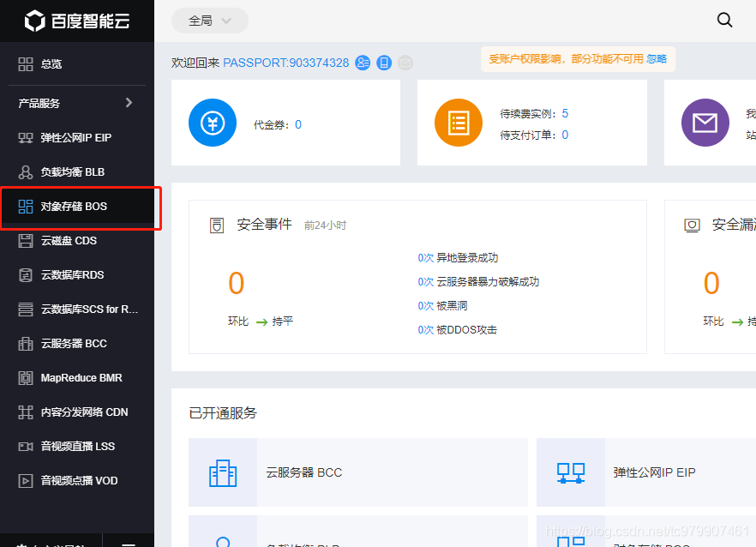Open the 全局 region dropdown
Viewport: 756px width, 547px height.
click(x=210, y=21)
